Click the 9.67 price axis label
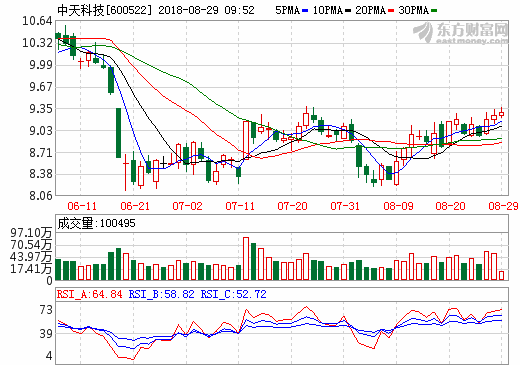Screen dimensions: 520x365 click(41, 87)
